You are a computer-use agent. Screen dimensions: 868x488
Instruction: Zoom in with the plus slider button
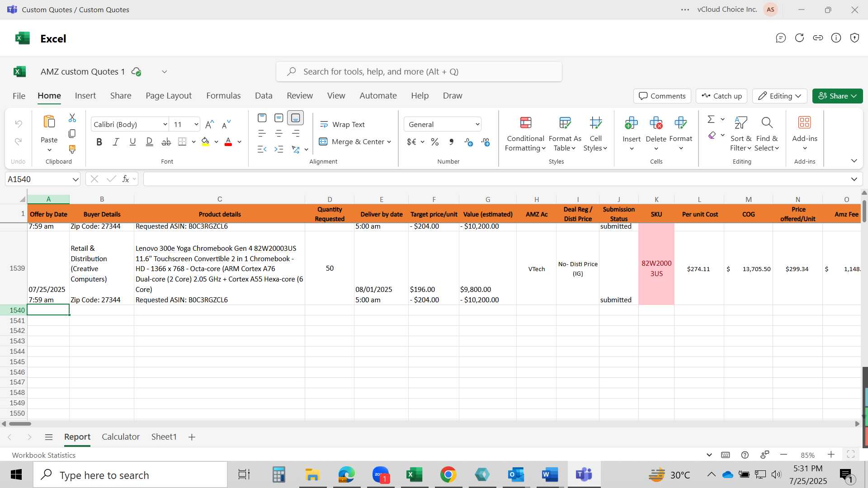click(831, 455)
